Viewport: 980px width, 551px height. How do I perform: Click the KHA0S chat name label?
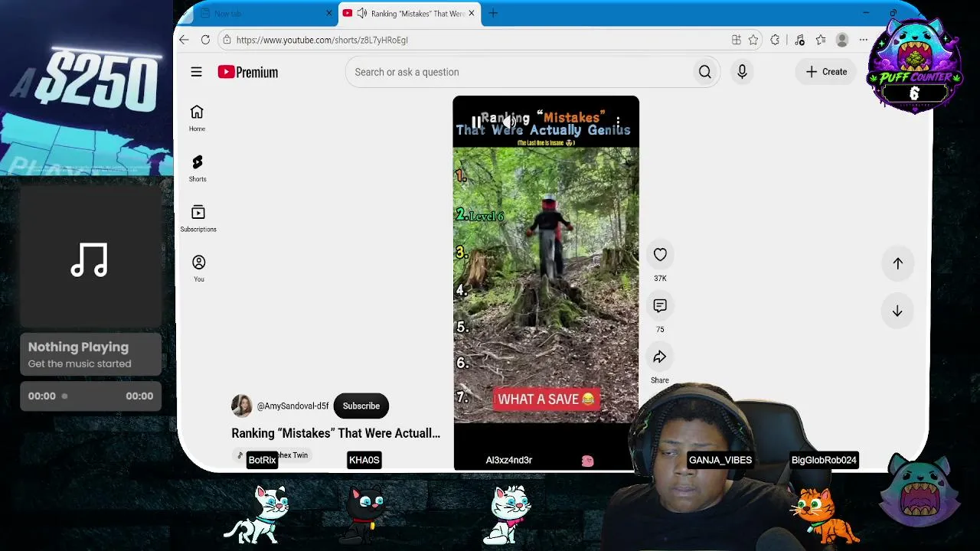[x=364, y=460]
